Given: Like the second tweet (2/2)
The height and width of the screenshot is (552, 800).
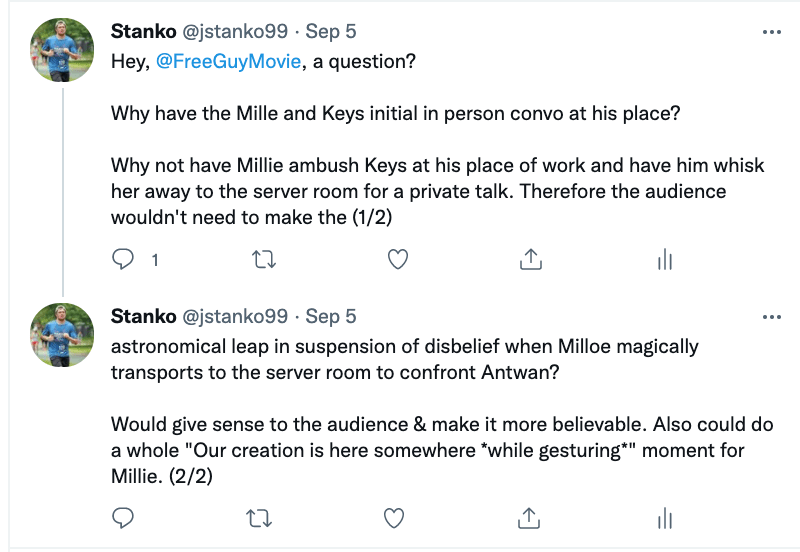Looking at the screenshot, I should point(397,518).
